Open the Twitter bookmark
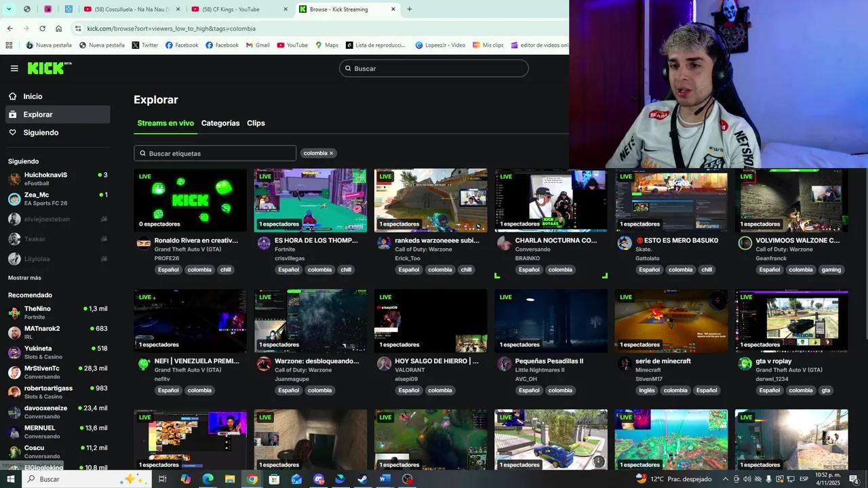The image size is (868, 488). pyautogui.click(x=145, y=45)
